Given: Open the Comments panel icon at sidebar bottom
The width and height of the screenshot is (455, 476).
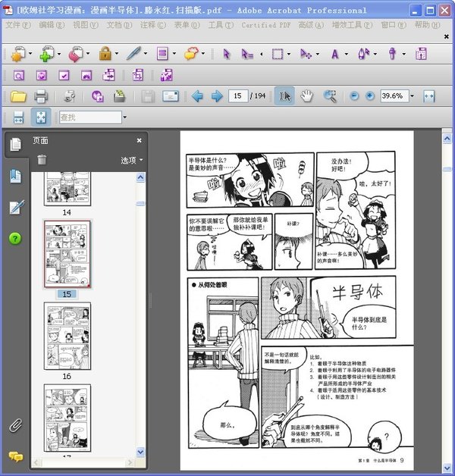Looking at the screenshot, I should (16, 456).
